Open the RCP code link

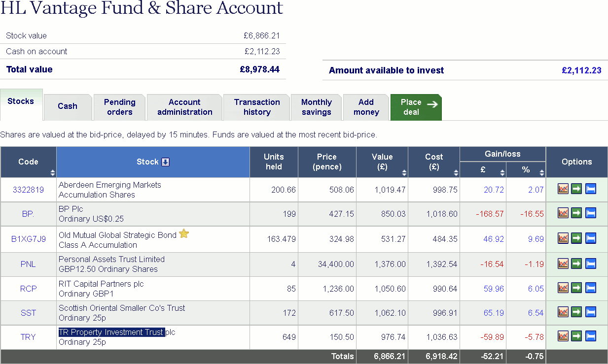click(x=28, y=289)
